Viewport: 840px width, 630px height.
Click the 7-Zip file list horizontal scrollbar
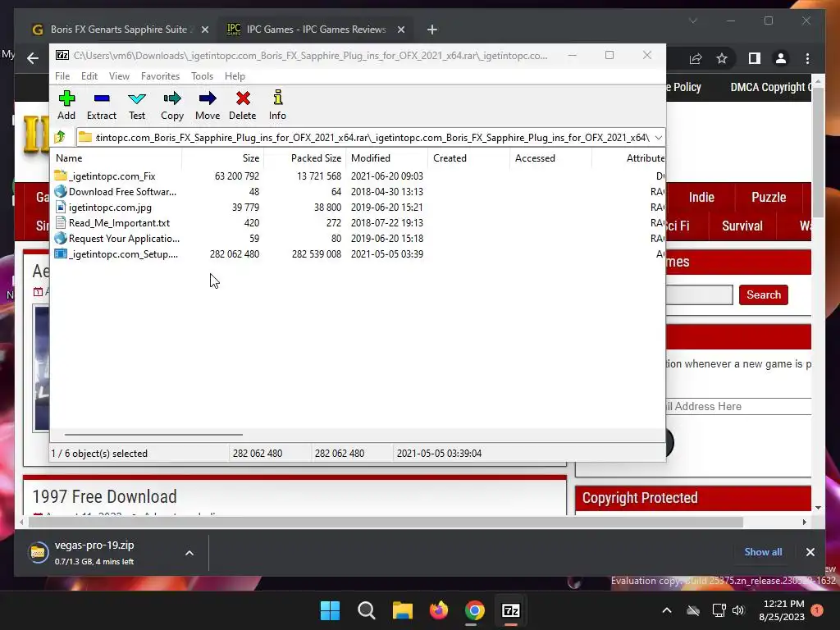[x=153, y=435]
